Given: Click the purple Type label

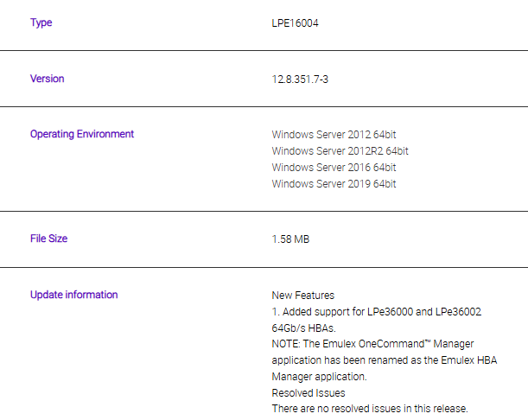Looking at the screenshot, I should 41,22.
